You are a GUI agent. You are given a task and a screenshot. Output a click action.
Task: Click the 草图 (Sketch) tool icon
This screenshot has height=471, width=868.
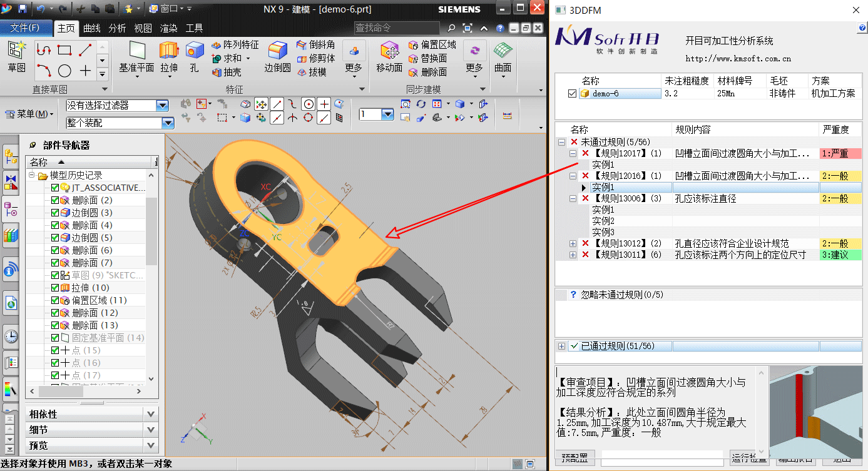click(x=16, y=51)
